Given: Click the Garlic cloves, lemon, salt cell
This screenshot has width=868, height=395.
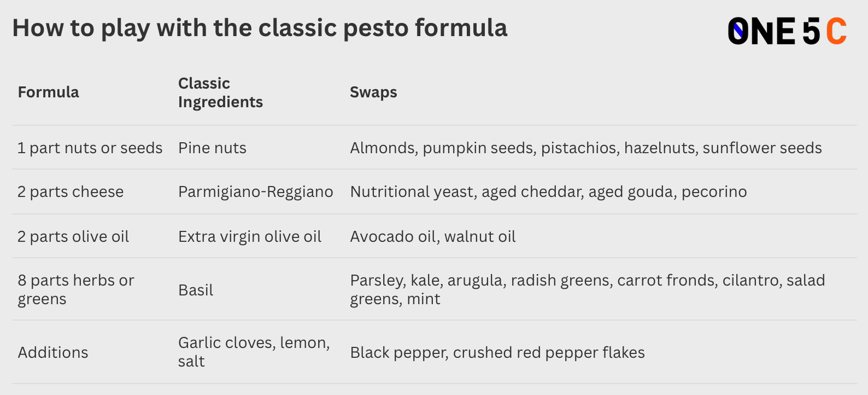Looking at the screenshot, I should (254, 352).
